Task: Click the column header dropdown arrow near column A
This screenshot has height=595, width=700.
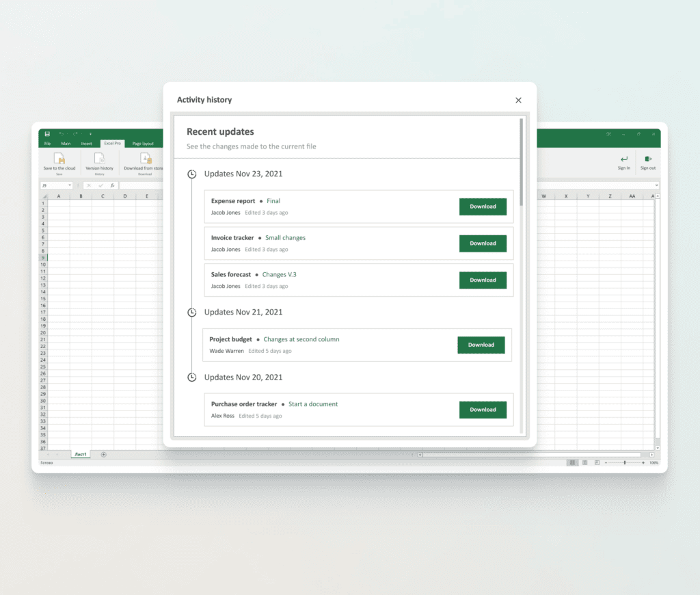Action: (x=46, y=196)
